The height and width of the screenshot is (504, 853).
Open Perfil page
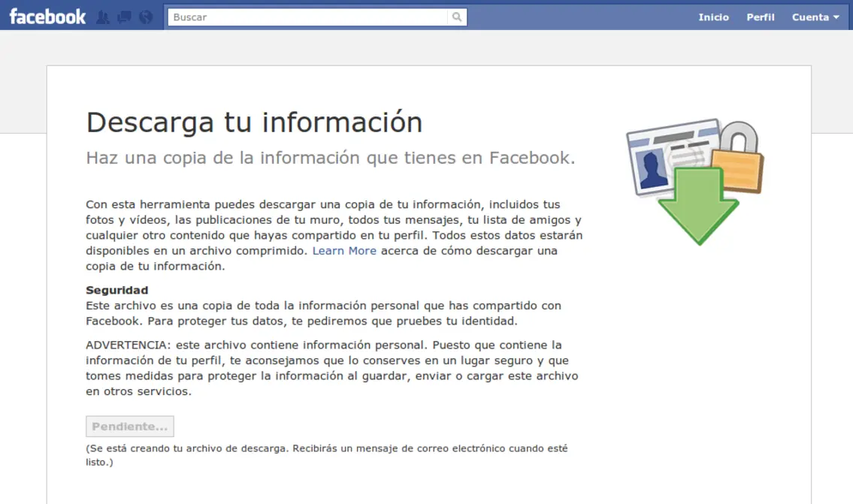pos(760,17)
